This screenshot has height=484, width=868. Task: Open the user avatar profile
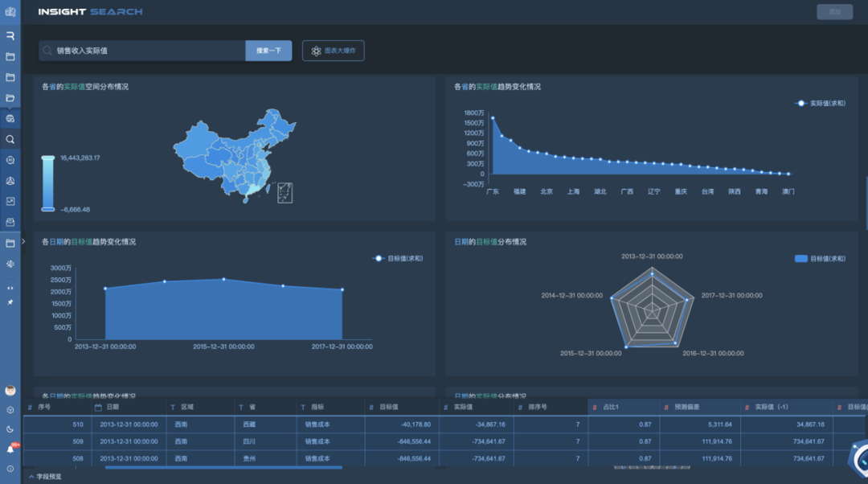click(x=10, y=391)
